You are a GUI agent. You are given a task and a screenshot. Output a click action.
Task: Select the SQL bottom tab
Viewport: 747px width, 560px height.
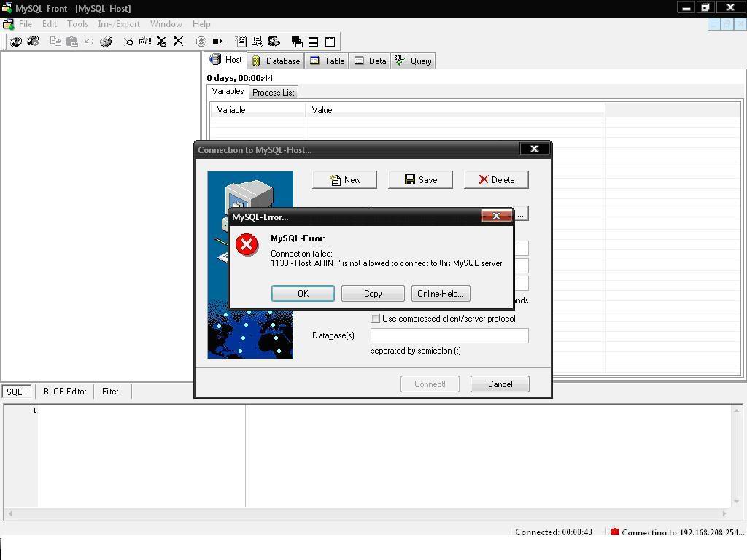point(16,392)
